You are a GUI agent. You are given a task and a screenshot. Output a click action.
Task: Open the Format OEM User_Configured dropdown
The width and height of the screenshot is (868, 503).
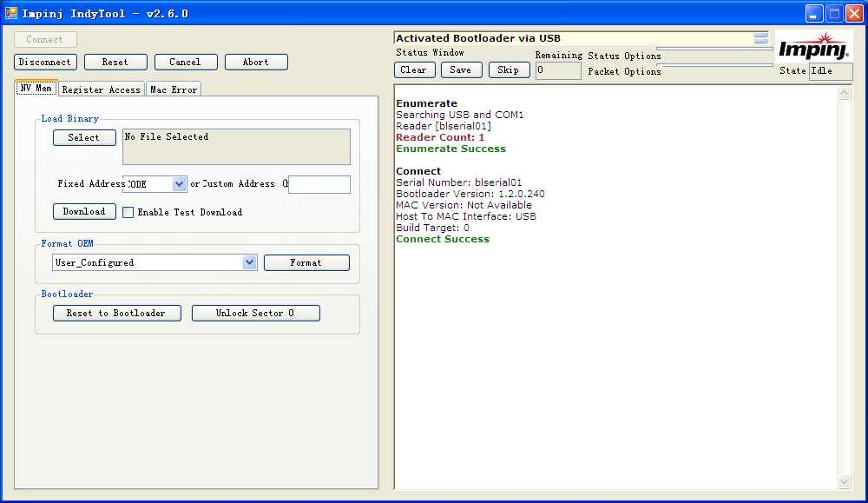[250, 262]
